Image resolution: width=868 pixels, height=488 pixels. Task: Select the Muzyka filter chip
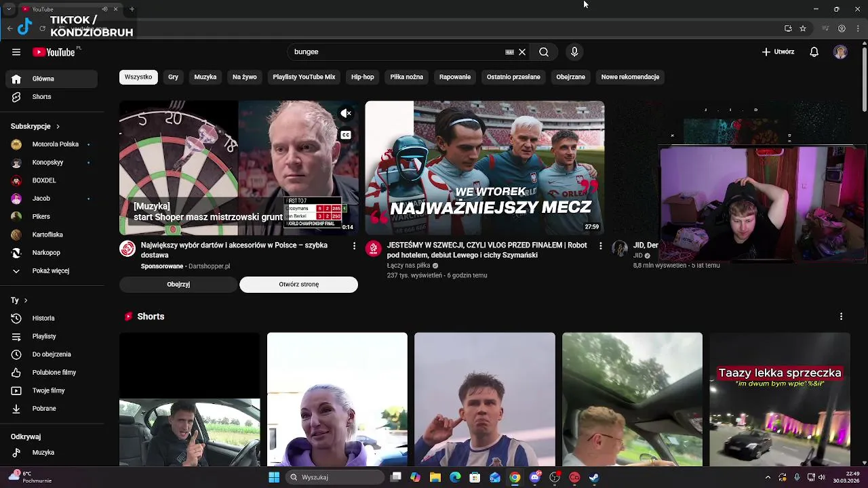click(205, 77)
